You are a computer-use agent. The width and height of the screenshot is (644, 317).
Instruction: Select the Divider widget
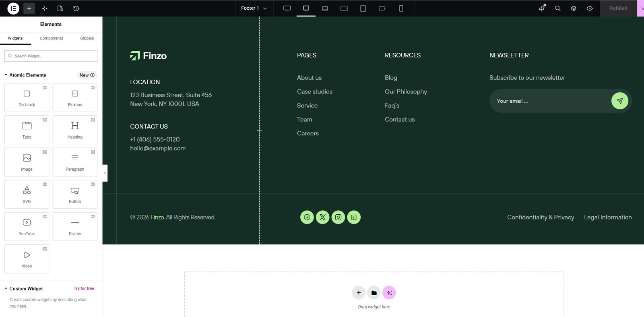point(75,226)
